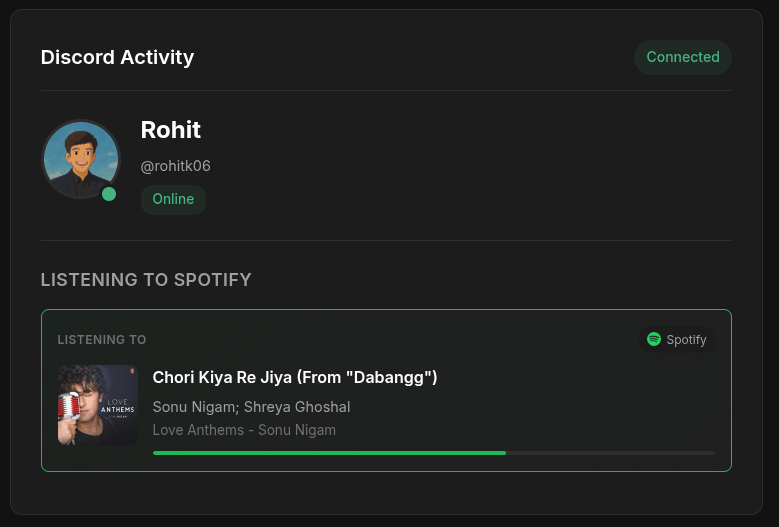Click the Love Anthems - Sonu Nigam album text

tap(244, 430)
